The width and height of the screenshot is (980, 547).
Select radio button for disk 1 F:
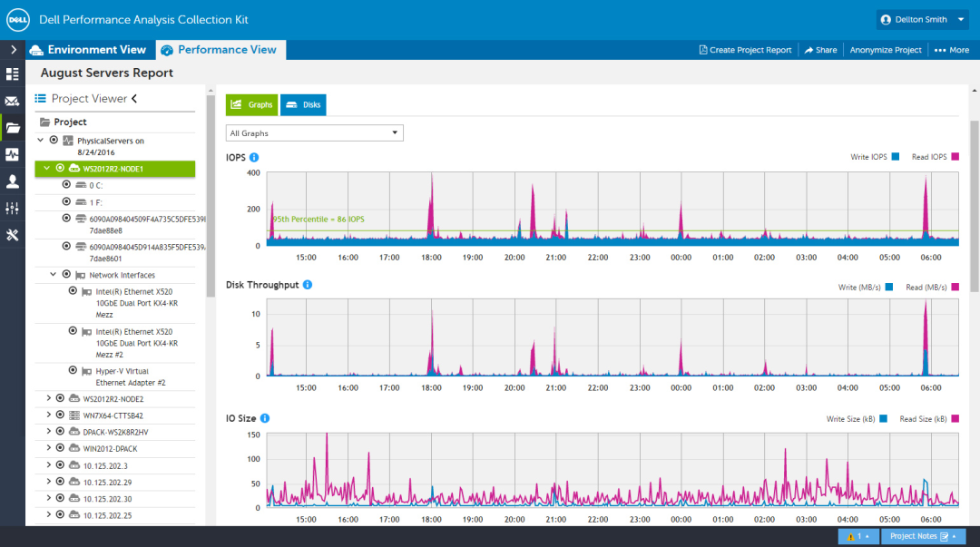coord(66,201)
